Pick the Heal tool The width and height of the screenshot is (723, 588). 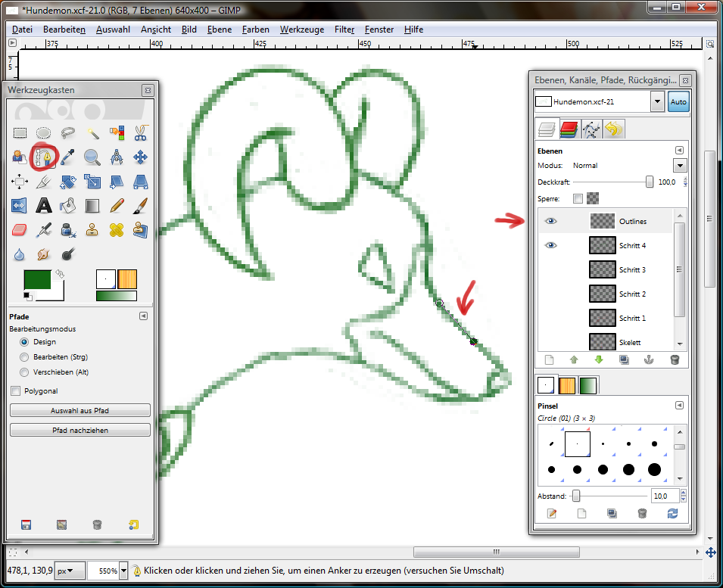pyautogui.click(x=117, y=229)
